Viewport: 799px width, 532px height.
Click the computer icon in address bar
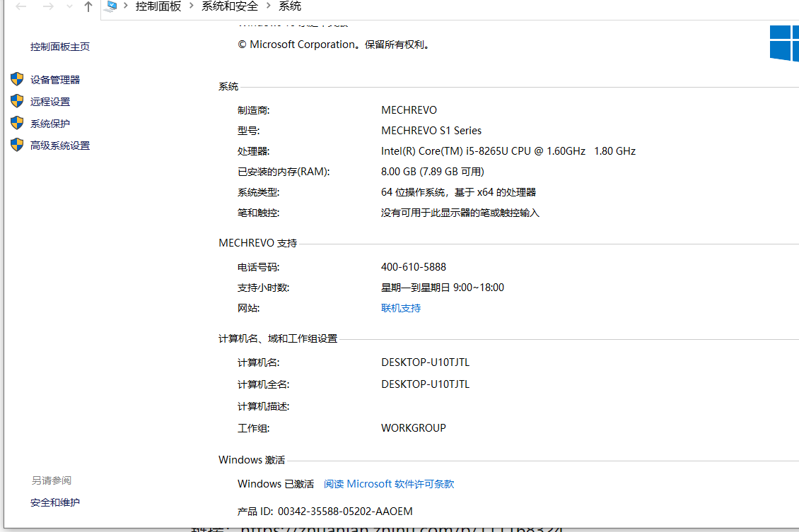point(110,6)
